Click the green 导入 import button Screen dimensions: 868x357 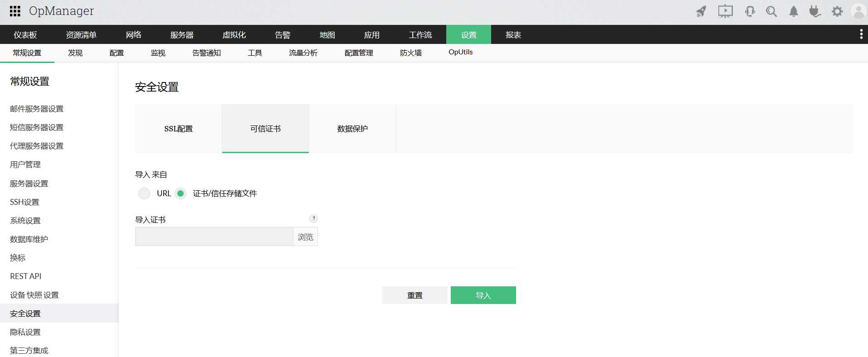483,295
